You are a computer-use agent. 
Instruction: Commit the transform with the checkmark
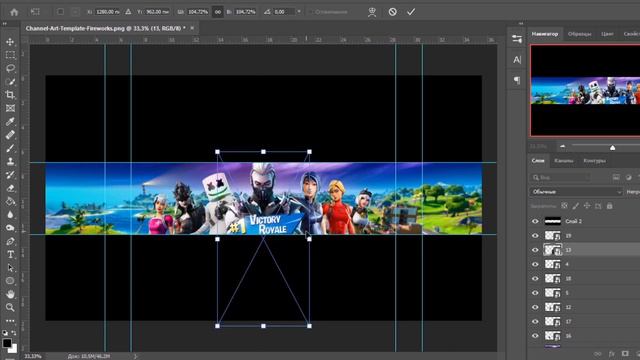click(x=411, y=12)
